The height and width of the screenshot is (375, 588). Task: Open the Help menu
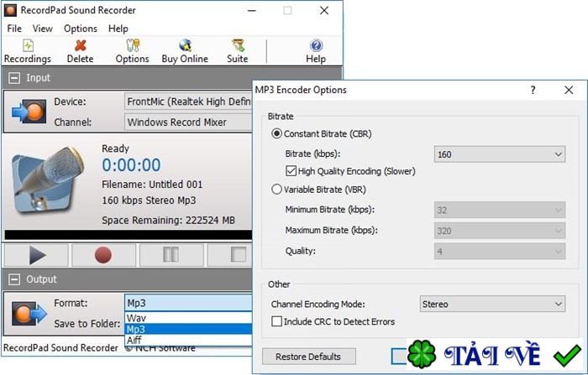[118, 29]
